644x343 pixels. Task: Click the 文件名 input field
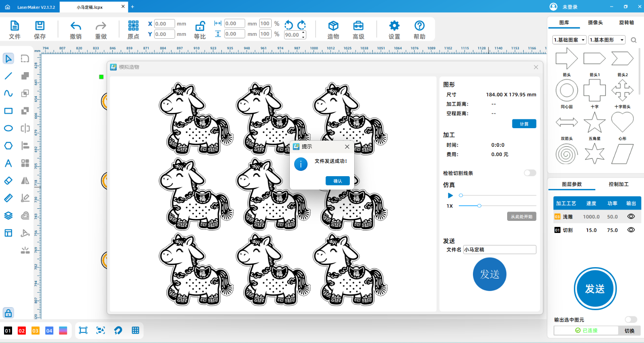[x=499, y=249]
